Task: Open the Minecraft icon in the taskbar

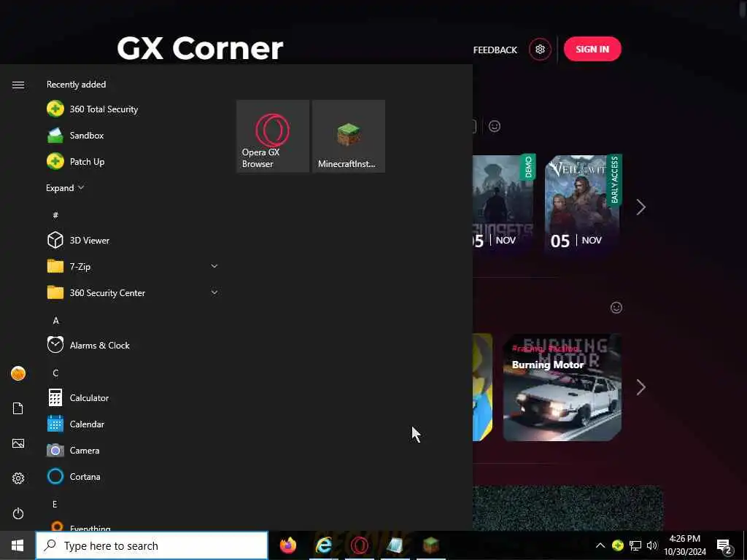Action: click(x=431, y=545)
